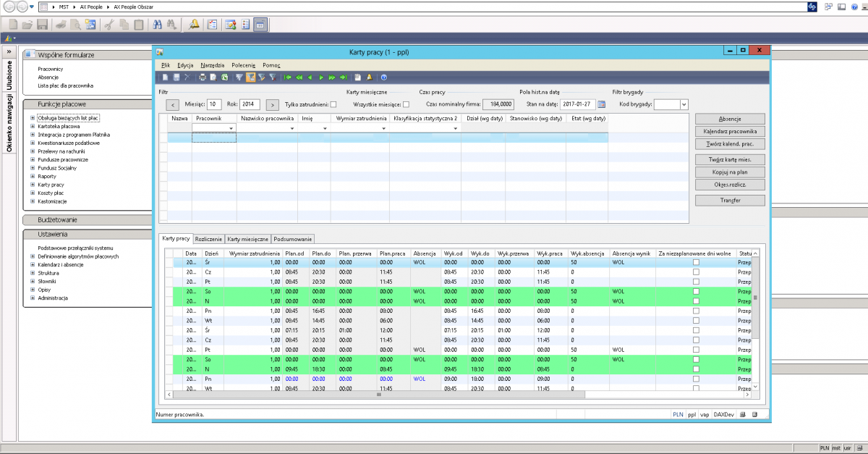Open the Kod brygady dropdown

684,104
